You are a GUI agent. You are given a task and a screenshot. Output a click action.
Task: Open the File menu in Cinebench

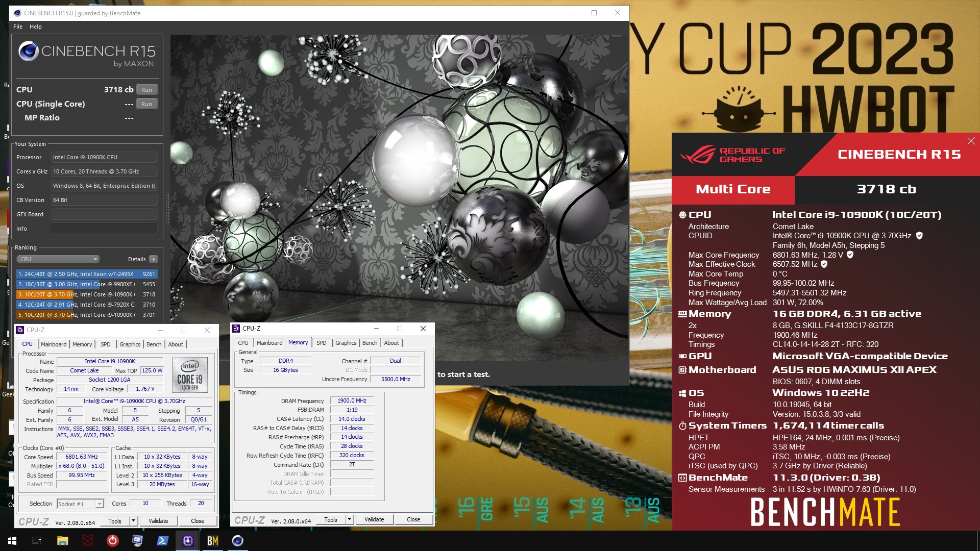tap(18, 27)
